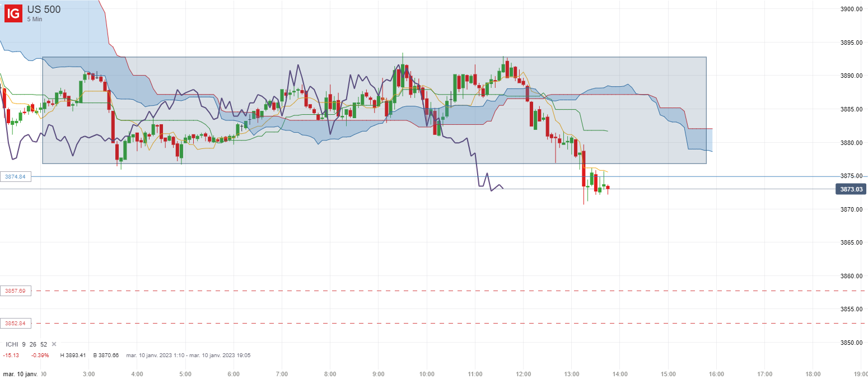868x379 pixels.
Task: Click the high value H 3893.41
Action: coord(73,355)
